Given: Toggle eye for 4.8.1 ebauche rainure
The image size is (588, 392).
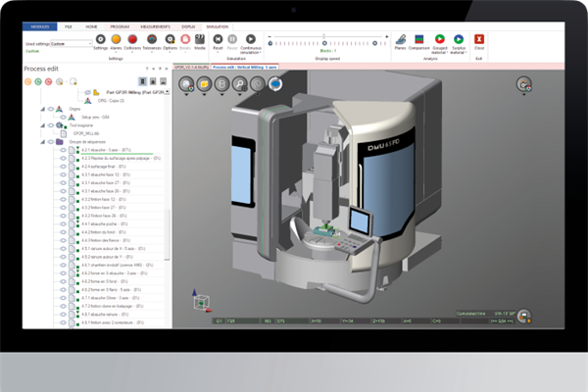Looking at the screenshot, I should (x=63, y=315).
